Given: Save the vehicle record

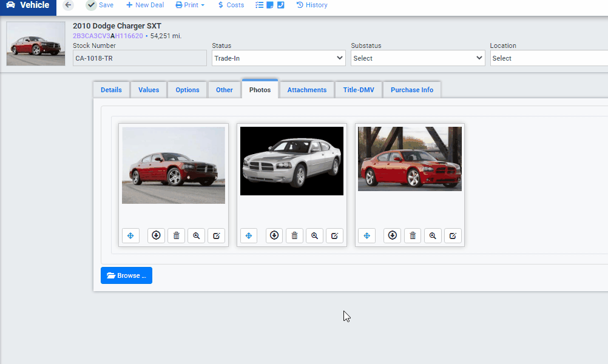Looking at the screenshot, I should coord(100,5).
